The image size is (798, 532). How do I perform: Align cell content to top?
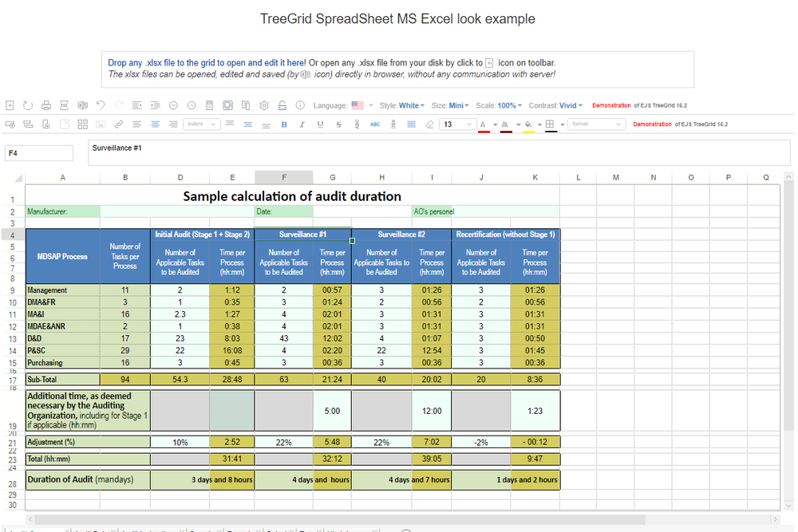click(x=230, y=124)
